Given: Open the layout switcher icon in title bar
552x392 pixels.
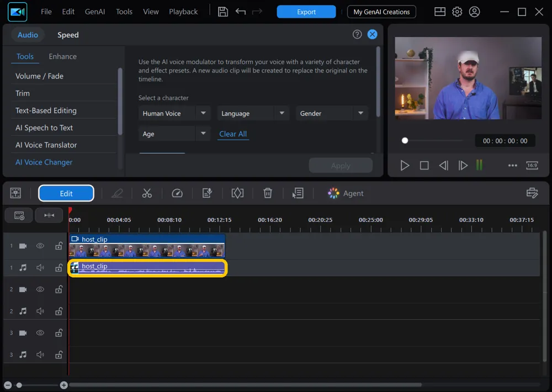Looking at the screenshot, I should (x=440, y=12).
